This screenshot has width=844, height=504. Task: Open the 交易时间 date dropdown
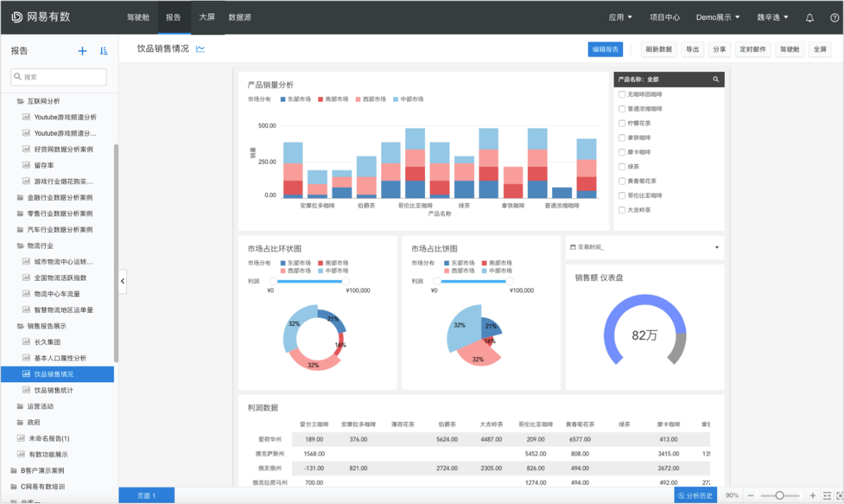(x=716, y=247)
